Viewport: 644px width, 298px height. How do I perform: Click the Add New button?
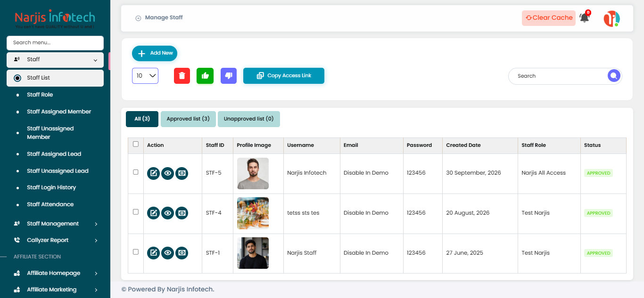coord(155,53)
